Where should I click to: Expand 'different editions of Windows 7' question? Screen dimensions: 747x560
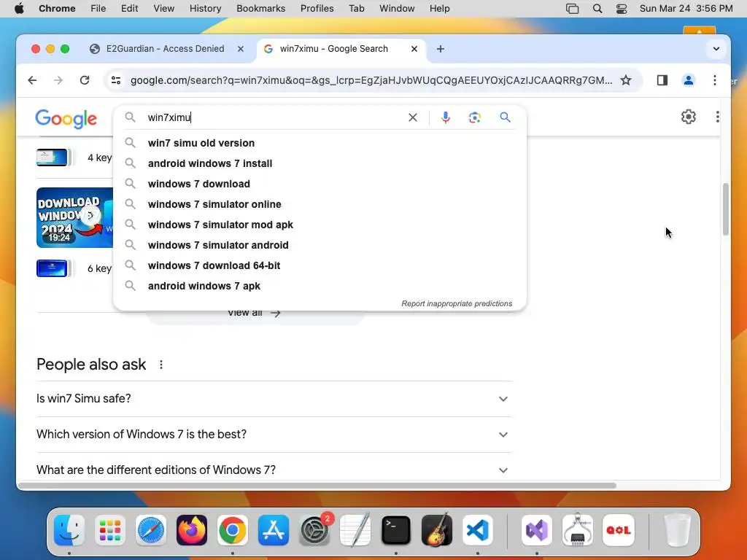pos(274,470)
